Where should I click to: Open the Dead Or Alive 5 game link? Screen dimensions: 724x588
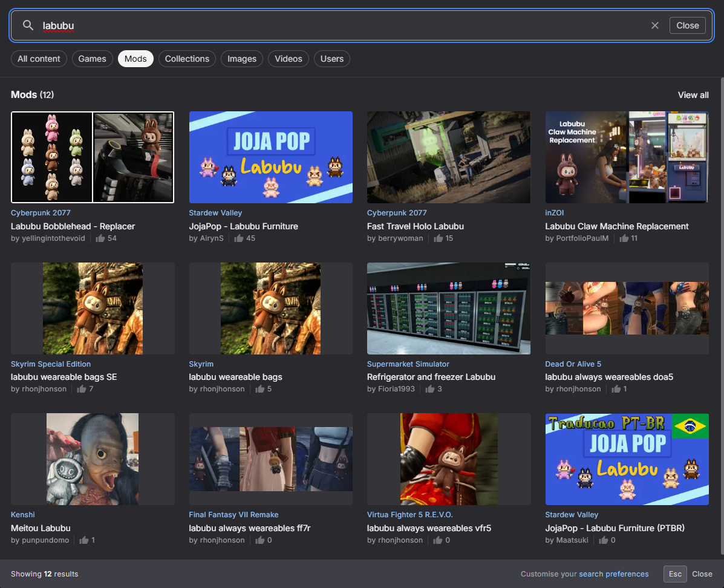coord(573,364)
